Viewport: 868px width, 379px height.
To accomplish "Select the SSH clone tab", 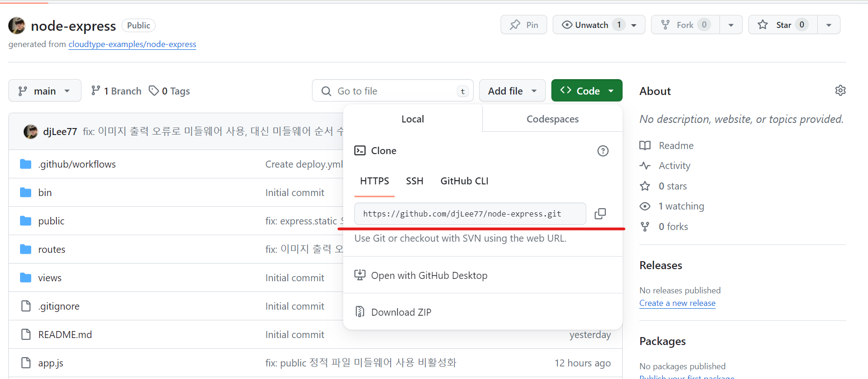I will pos(414,181).
